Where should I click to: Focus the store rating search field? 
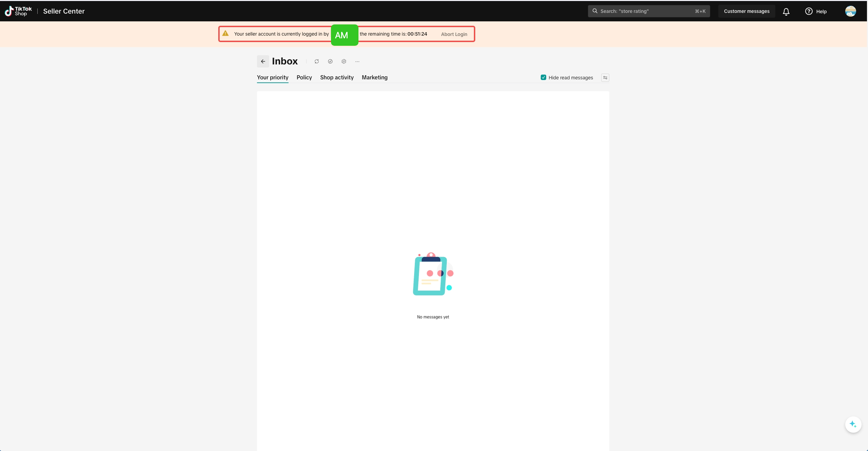(645, 11)
